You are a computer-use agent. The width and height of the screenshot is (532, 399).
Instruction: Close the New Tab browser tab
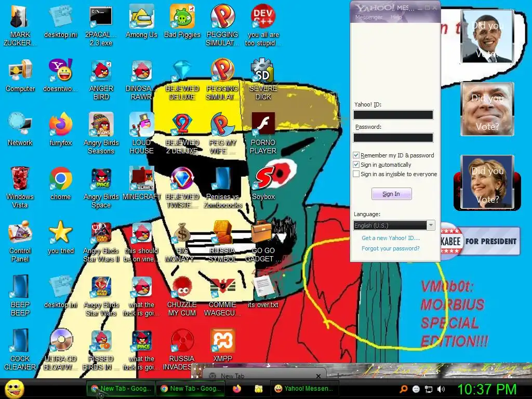pos(318,376)
